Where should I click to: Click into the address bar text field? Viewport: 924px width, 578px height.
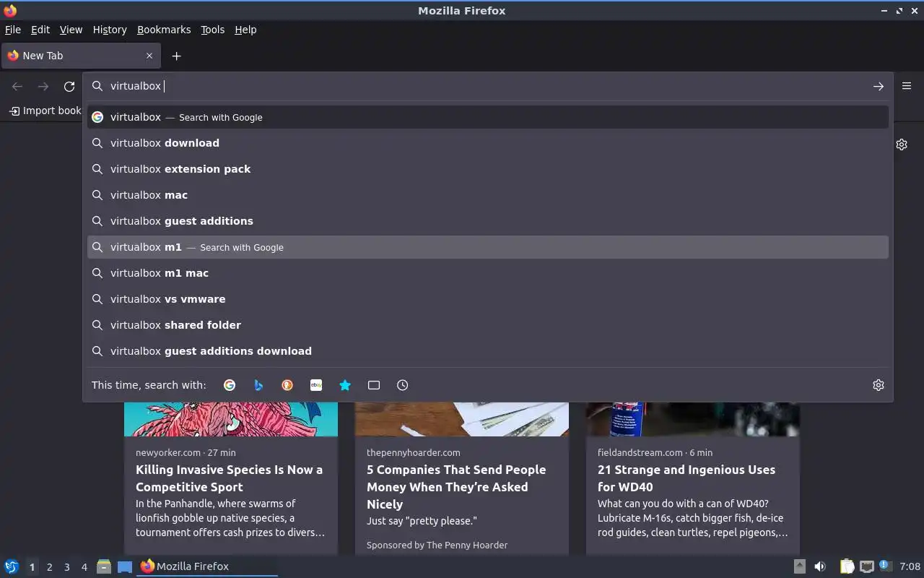487,86
